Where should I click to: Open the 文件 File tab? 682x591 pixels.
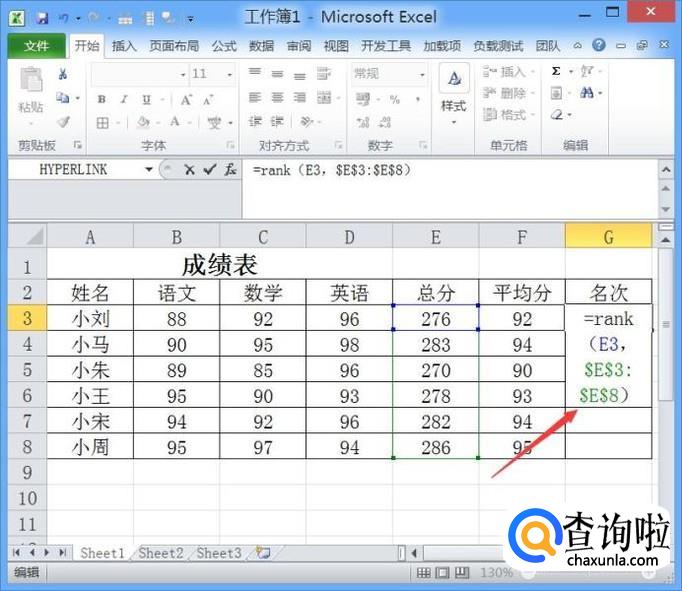37,46
